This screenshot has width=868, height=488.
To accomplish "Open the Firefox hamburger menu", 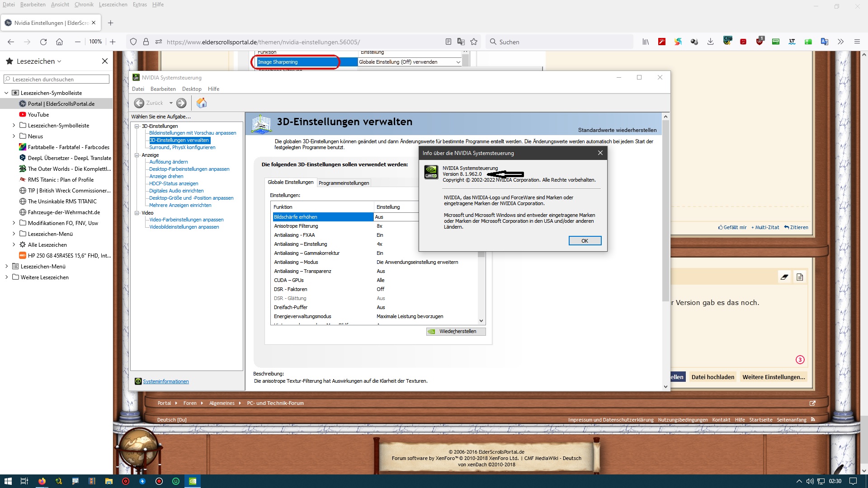I will pos(857,42).
